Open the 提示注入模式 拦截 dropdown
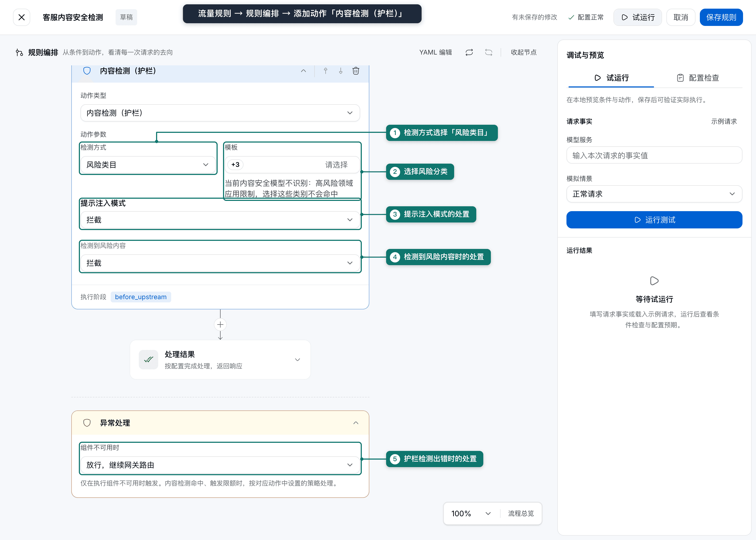The image size is (756, 540). tap(220, 220)
